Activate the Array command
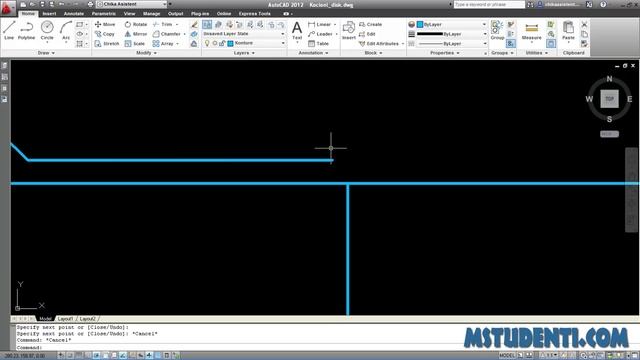 163,43
